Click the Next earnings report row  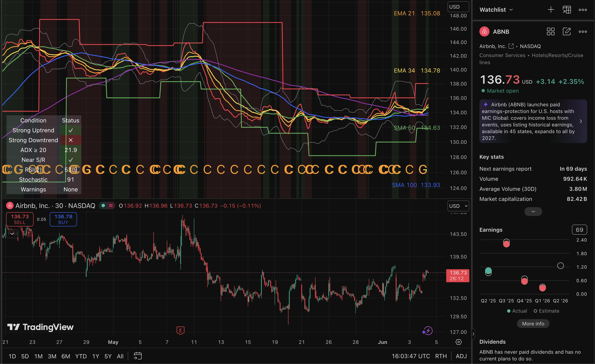click(x=533, y=169)
